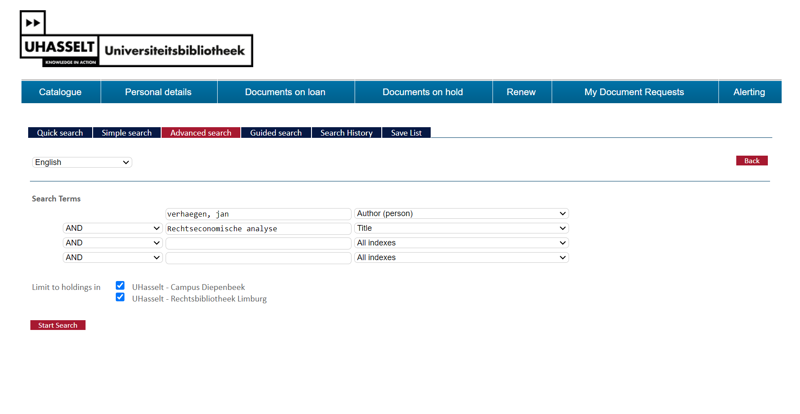Image resolution: width=800 pixels, height=414 pixels.
Task: Open the Title index dropdown
Action: tap(461, 229)
